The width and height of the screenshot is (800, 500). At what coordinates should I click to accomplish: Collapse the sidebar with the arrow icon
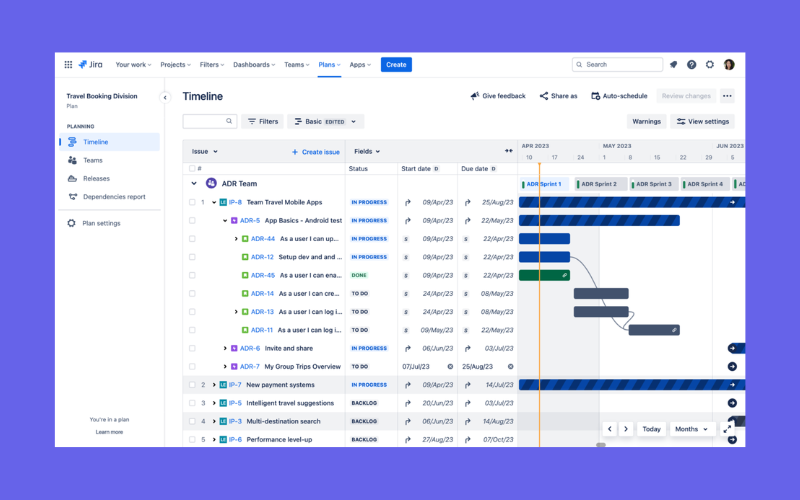(x=165, y=97)
